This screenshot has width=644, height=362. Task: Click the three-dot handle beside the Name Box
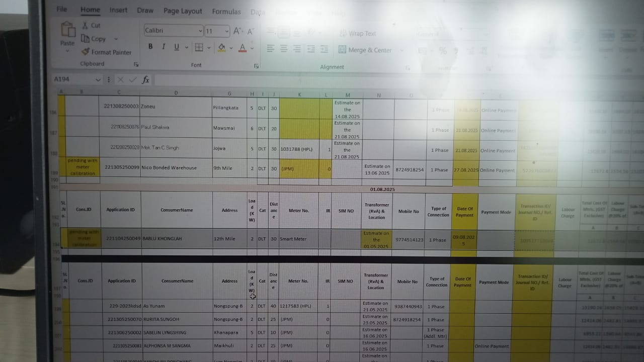click(109, 79)
